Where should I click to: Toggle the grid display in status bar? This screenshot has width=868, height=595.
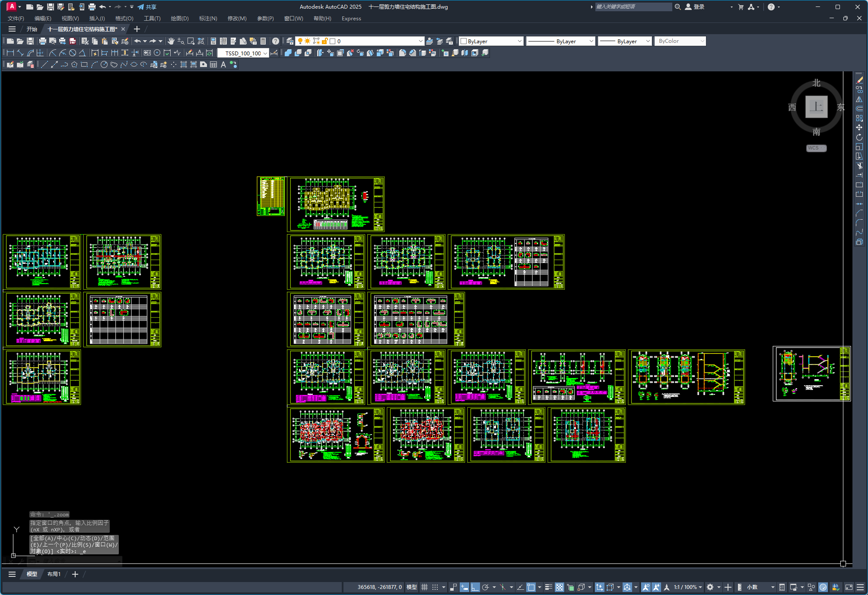click(x=424, y=587)
